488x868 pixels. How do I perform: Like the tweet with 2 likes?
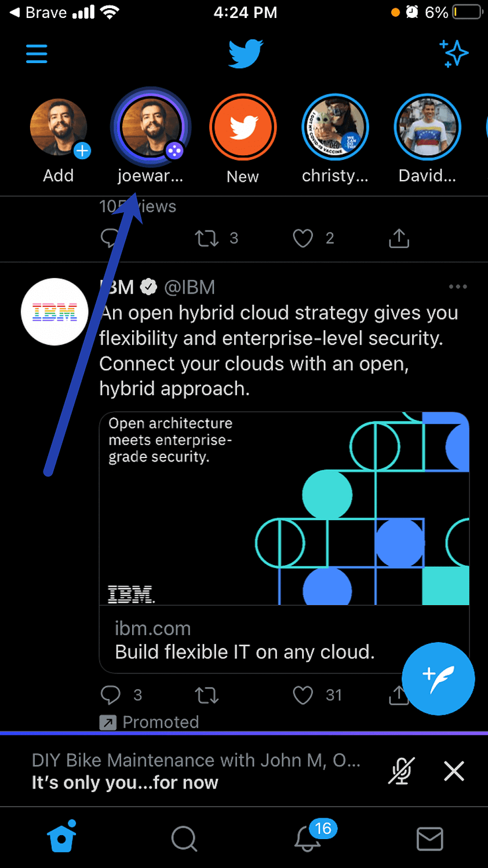303,238
